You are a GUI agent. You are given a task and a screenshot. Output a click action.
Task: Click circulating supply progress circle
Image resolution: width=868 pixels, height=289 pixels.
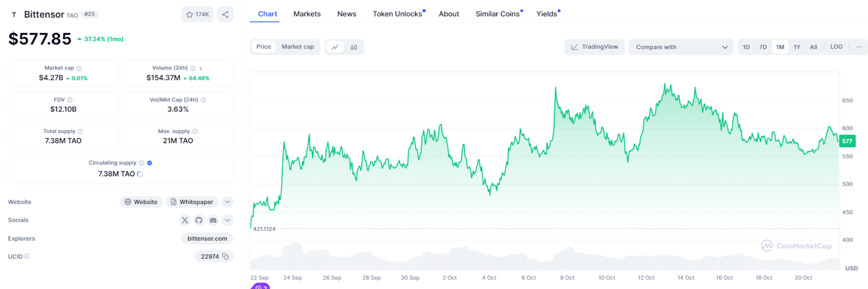point(140,174)
